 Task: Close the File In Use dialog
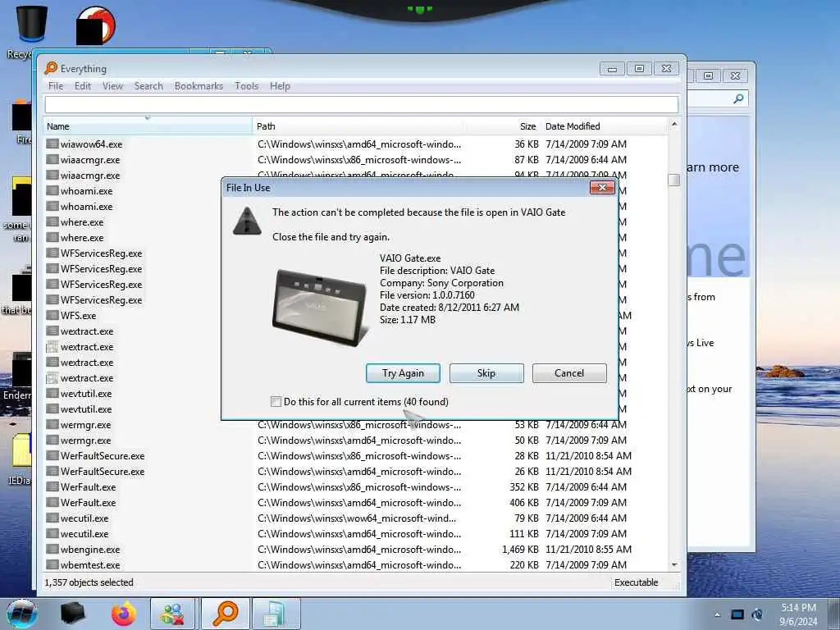pos(602,188)
